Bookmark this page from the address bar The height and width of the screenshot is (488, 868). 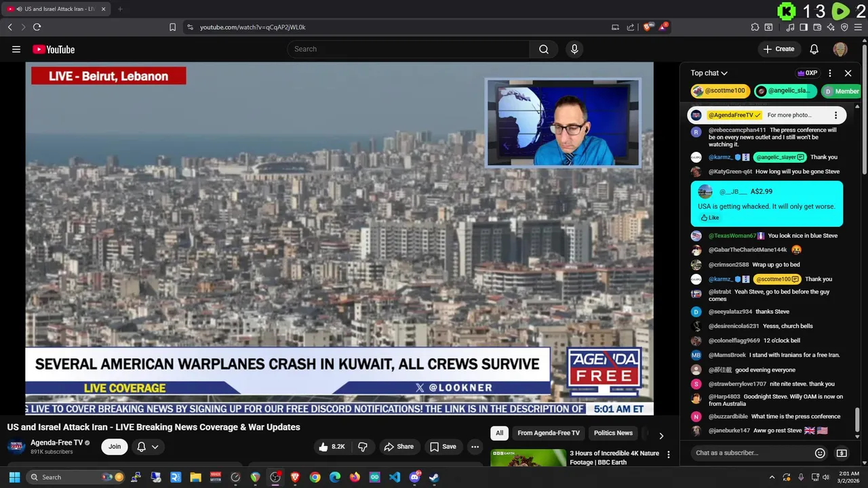click(x=172, y=27)
